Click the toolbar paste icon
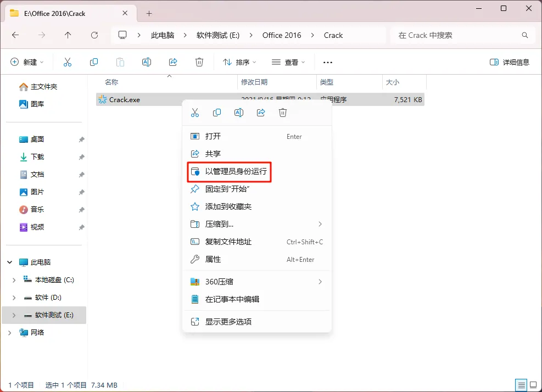Screen dimensions: 542x392 click(120, 62)
